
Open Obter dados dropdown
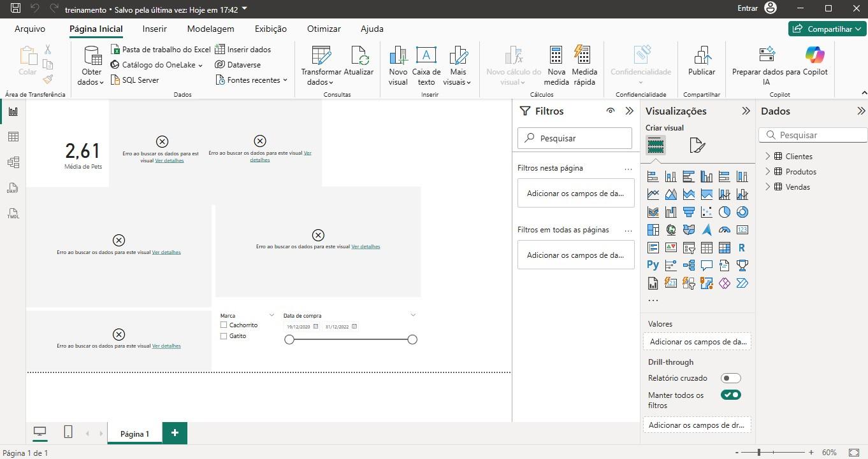[92, 66]
